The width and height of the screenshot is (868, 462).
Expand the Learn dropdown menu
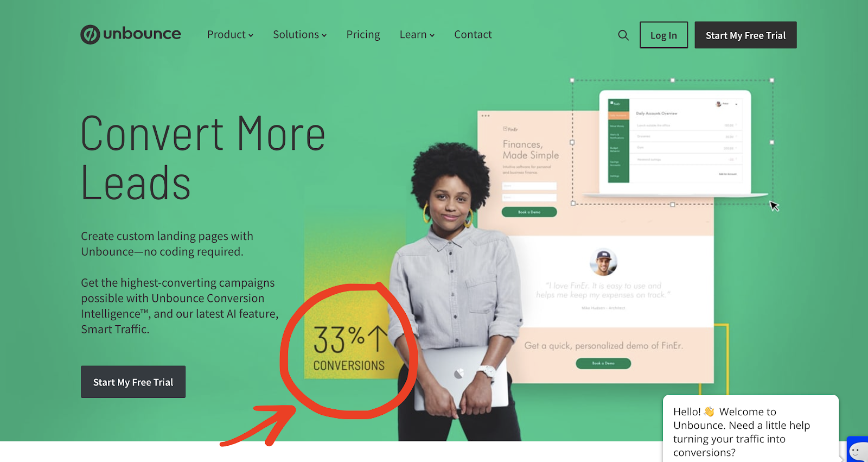tap(417, 35)
